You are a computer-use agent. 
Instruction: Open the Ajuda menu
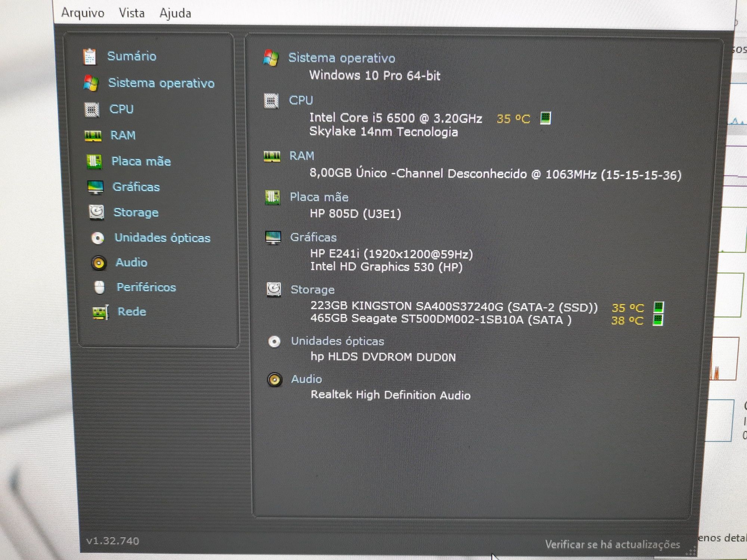click(175, 13)
